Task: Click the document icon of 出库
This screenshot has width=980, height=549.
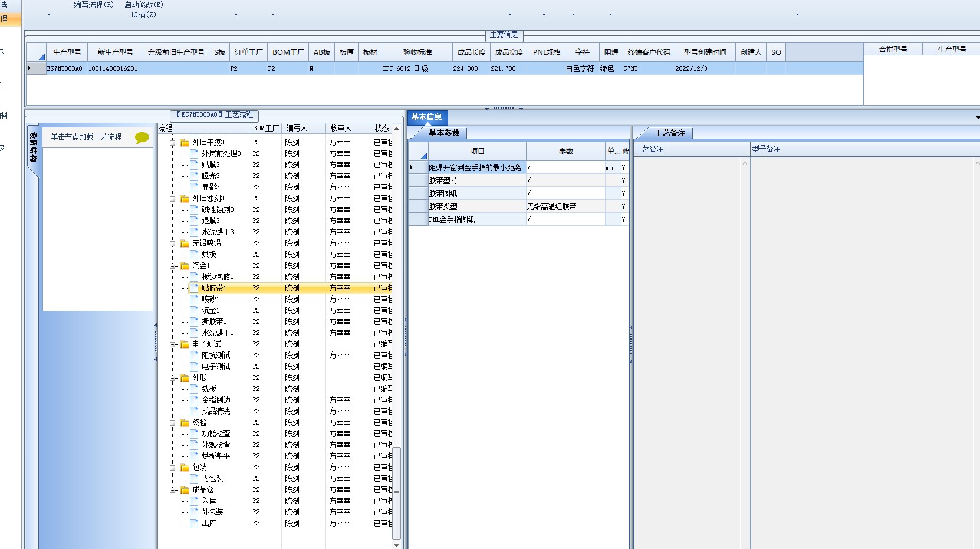Action: [194, 523]
